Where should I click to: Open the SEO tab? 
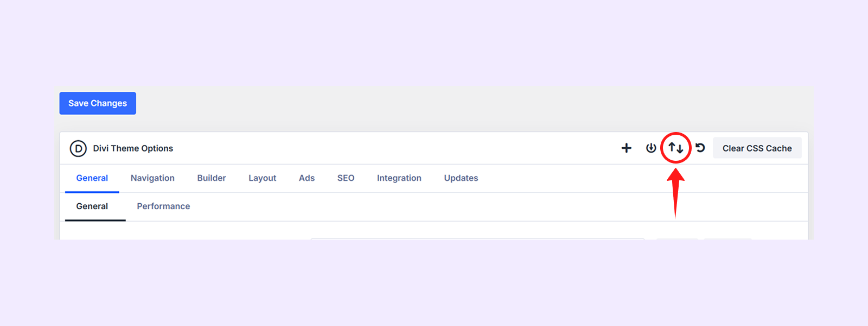pos(346,178)
